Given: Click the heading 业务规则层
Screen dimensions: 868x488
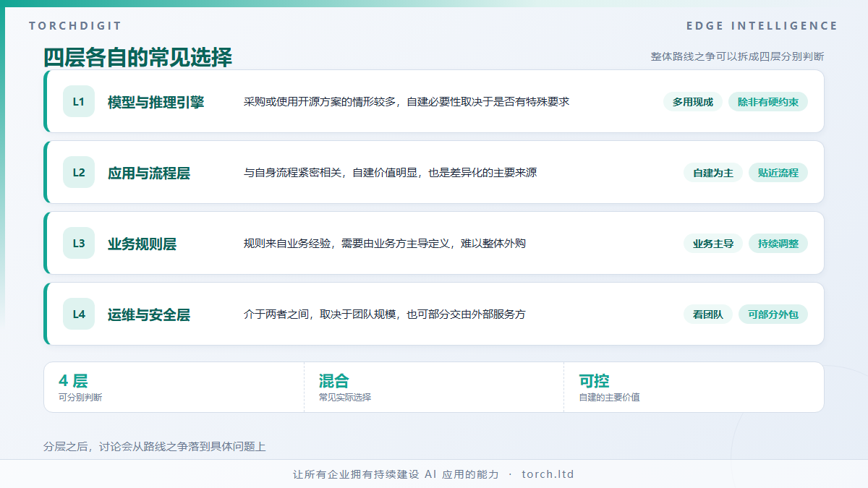Looking at the screenshot, I should (x=142, y=244).
